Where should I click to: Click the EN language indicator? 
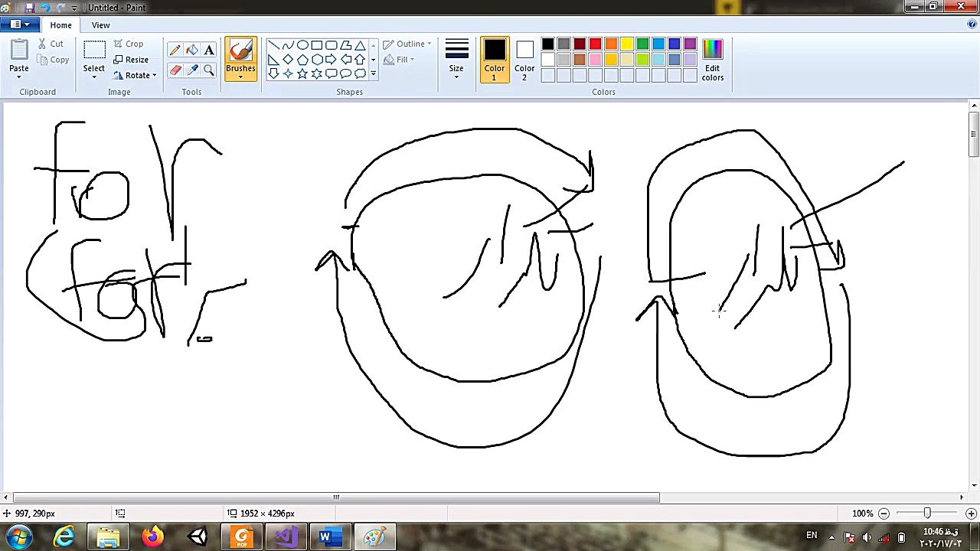click(x=812, y=536)
